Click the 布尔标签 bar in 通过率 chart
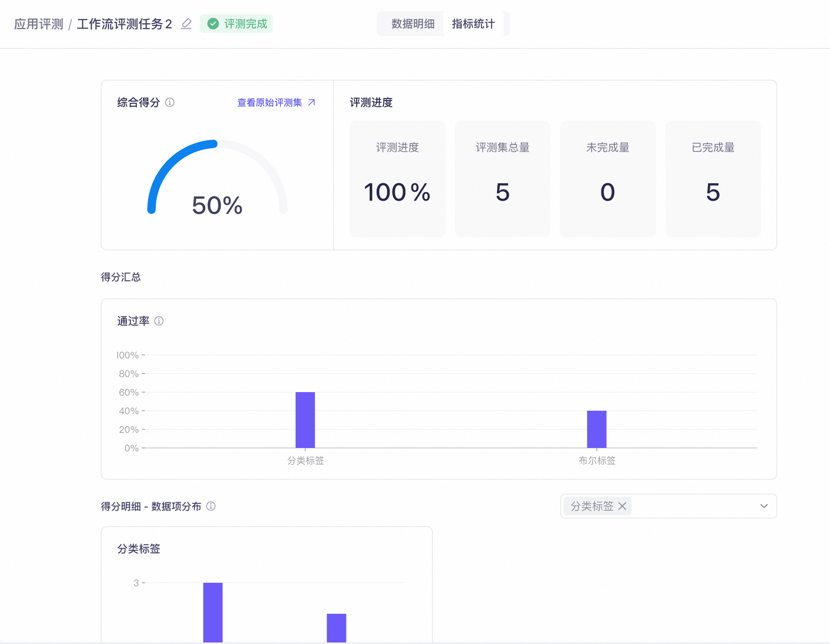The width and height of the screenshot is (830, 644). coord(596,429)
